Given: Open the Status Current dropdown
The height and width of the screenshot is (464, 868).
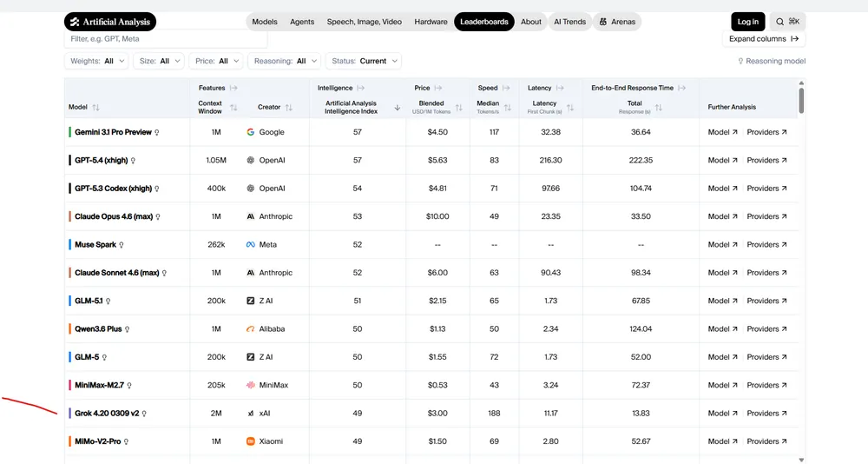Looking at the screenshot, I should pos(364,61).
